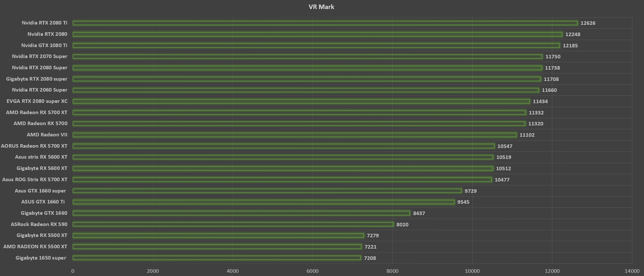The width and height of the screenshot is (644, 276).
Task: Click the 12626 value label
Action: (588, 23)
